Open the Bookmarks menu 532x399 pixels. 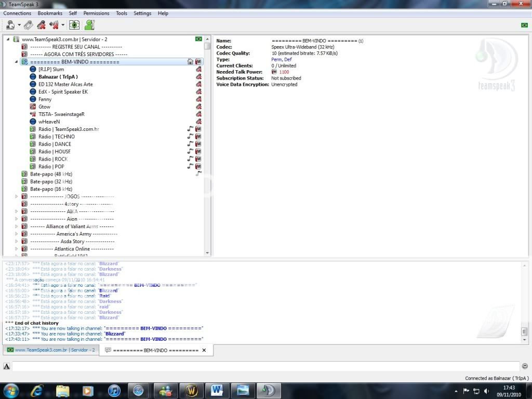coord(50,13)
